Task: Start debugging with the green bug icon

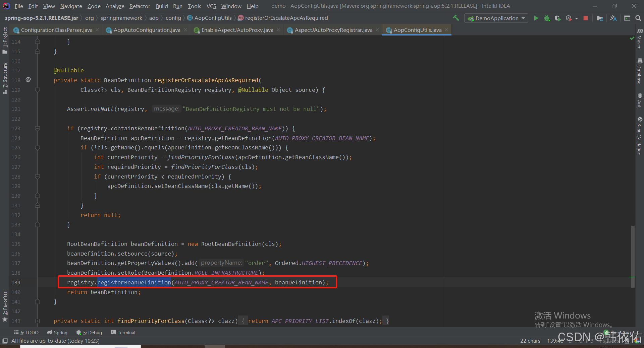Action: (547, 18)
